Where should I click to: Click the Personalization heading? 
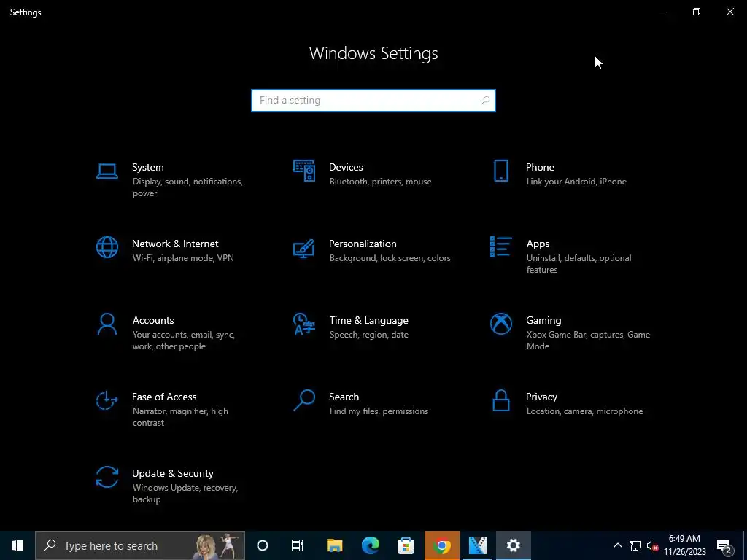point(363,244)
